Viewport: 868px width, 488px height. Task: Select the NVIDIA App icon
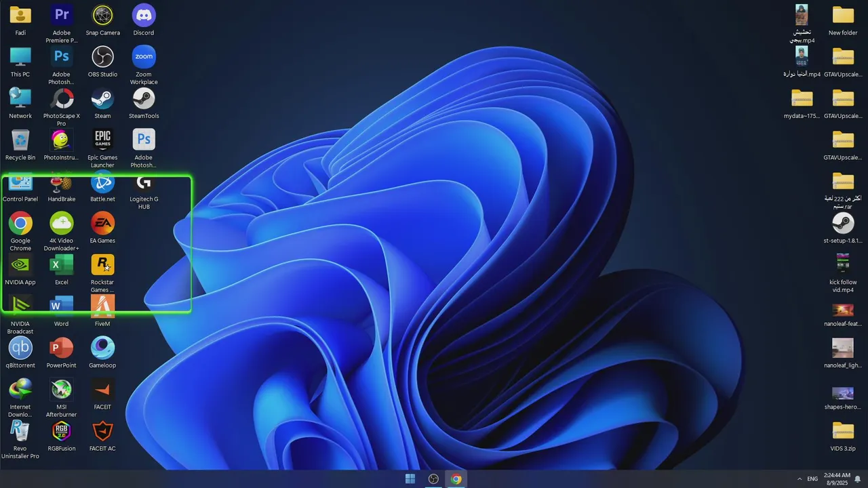(x=20, y=264)
